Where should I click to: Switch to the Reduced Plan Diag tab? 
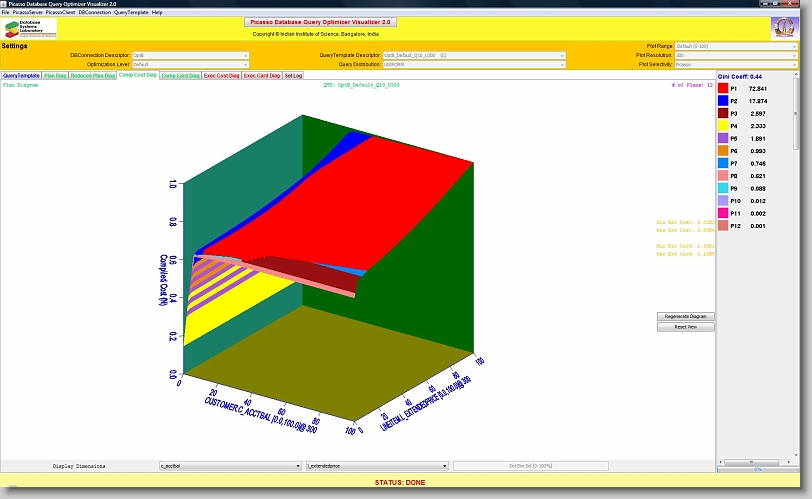pos(92,76)
